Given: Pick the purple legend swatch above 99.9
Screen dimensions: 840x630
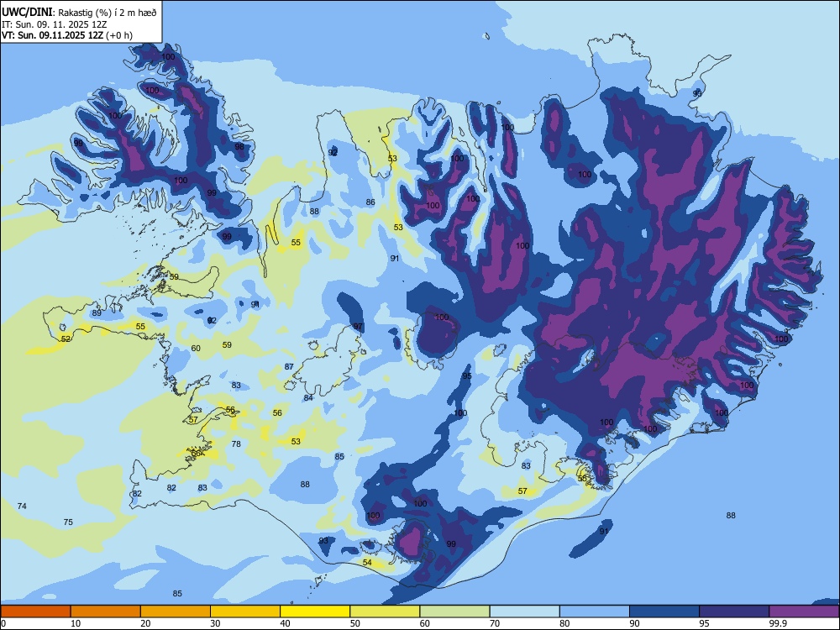Looking at the screenshot, I should [804, 612].
